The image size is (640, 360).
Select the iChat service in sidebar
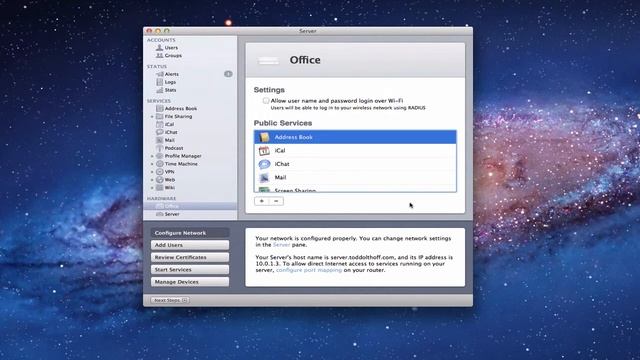[x=167, y=132]
